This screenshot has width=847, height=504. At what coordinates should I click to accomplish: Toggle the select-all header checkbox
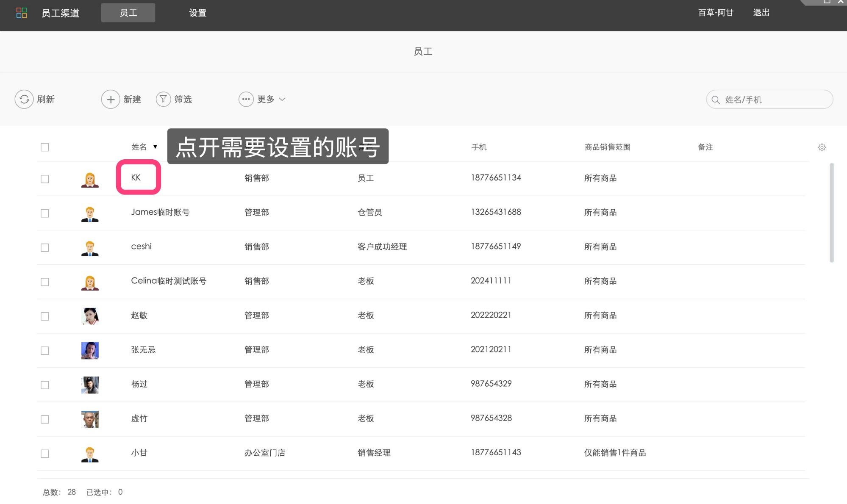(x=45, y=147)
